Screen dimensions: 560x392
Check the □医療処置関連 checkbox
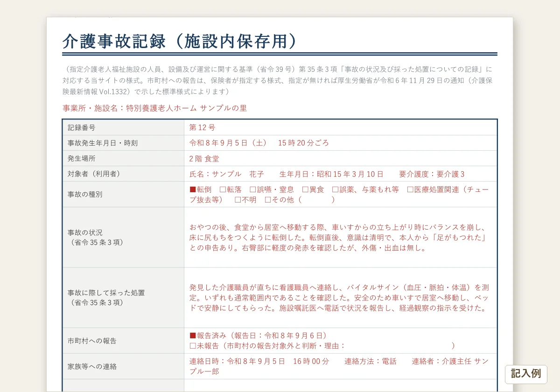[410, 189]
